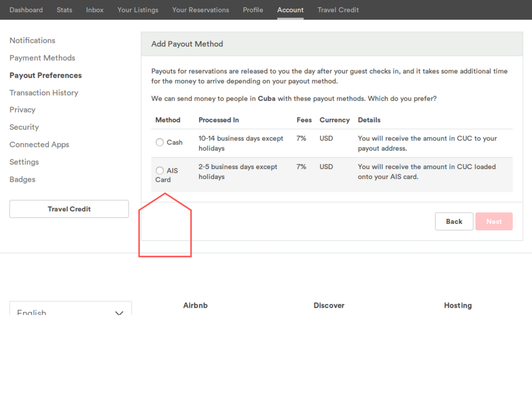Screen dimensions: 532x399
Task: View Your Reservations tab
Action: click(x=201, y=10)
